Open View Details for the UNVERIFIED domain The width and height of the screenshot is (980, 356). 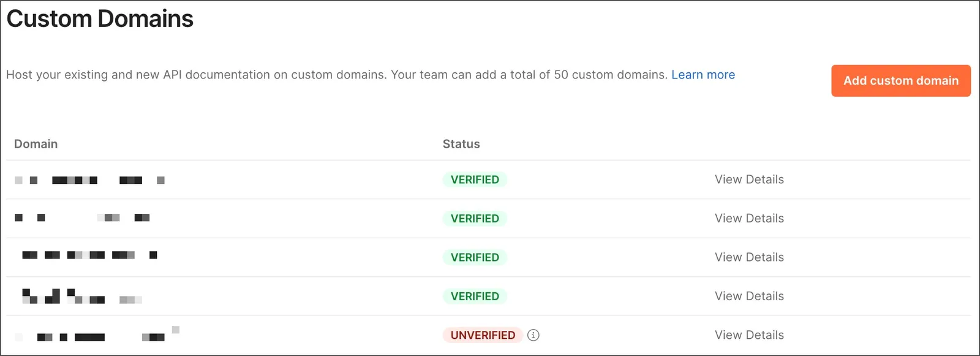coord(749,335)
